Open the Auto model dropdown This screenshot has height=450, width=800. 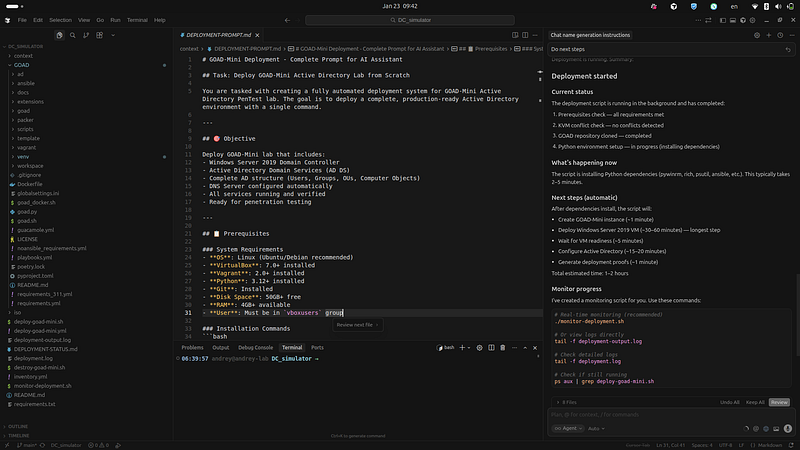(596, 429)
